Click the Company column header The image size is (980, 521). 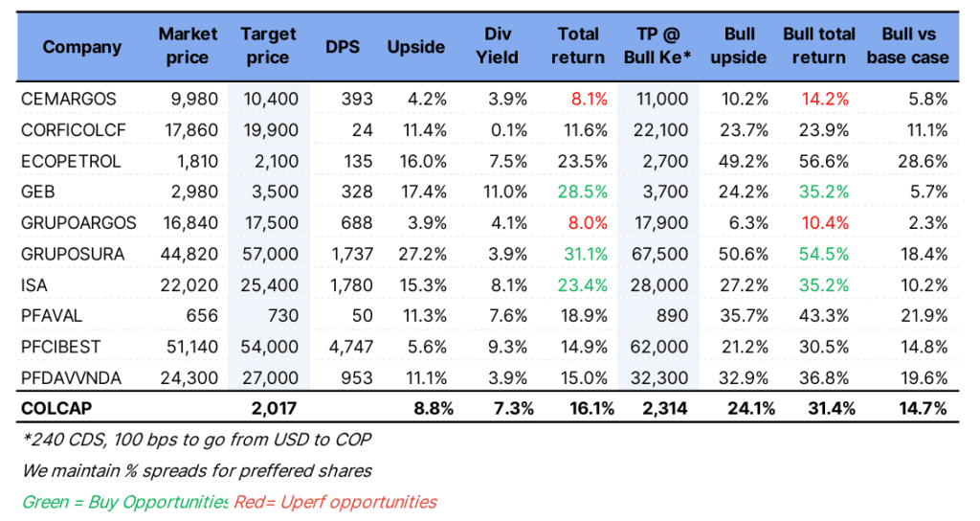click(82, 46)
